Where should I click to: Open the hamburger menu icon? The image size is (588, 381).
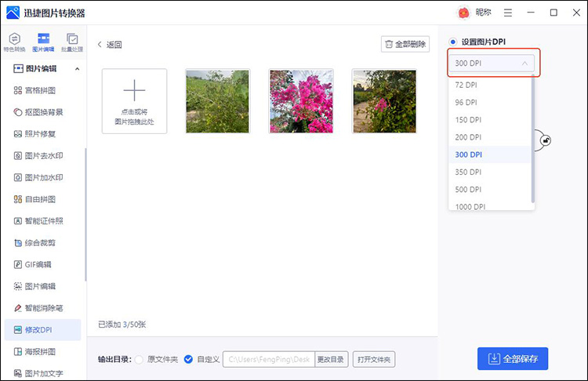tap(508, 13)
